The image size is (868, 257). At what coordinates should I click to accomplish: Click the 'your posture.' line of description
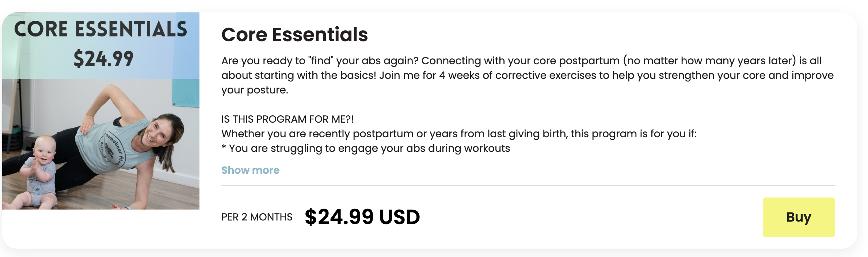255,90
